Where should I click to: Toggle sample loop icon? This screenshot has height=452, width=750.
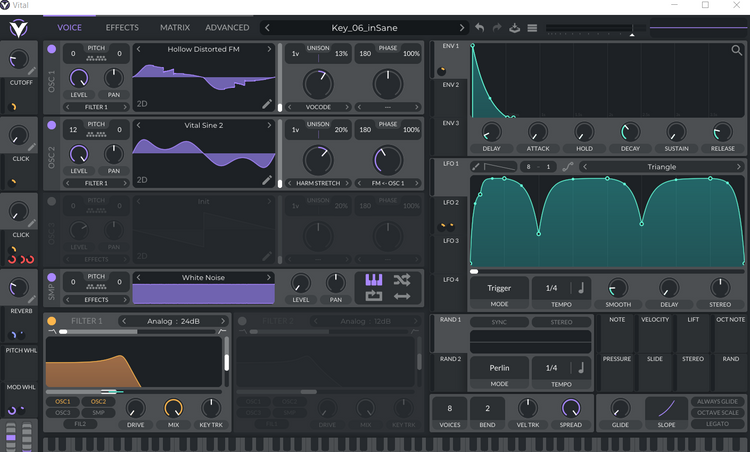(x=374, y=296)
